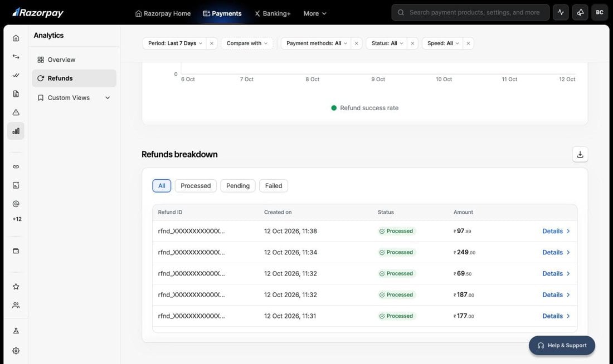Open the transactions arrows icon in the sidebar
Image resolution: width=613 pixels, height=364 pixels.
click(16, 57)
